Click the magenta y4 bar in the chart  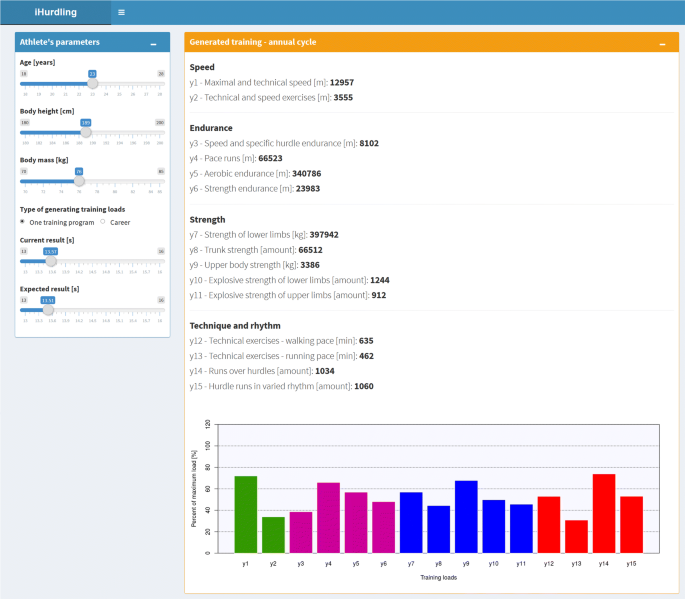(x=328, y=518)
